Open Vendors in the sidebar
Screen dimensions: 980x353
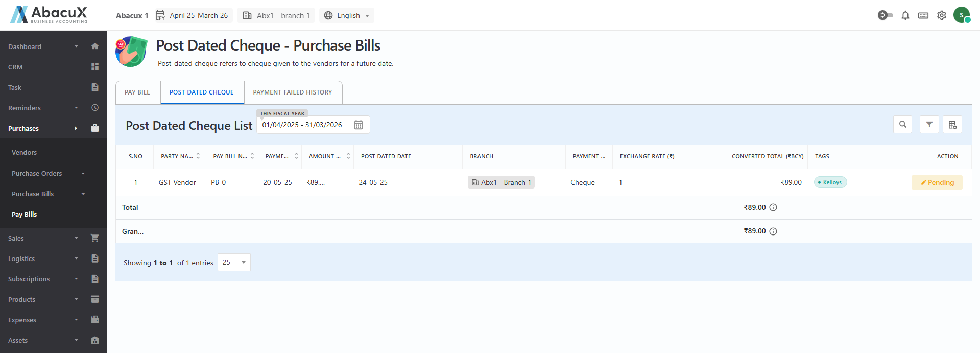point(25,153)
